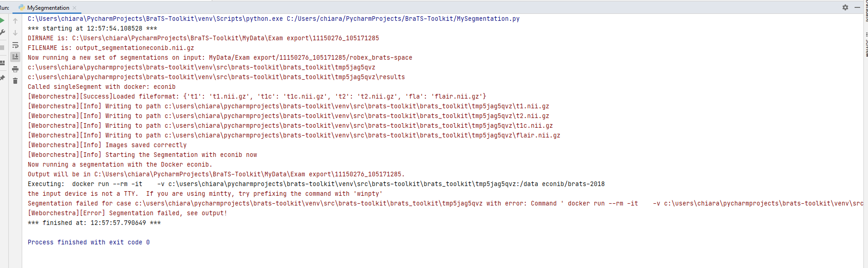Clear all console output with trash icon
This screenshot has height=268, width=868.
[15, 81]
